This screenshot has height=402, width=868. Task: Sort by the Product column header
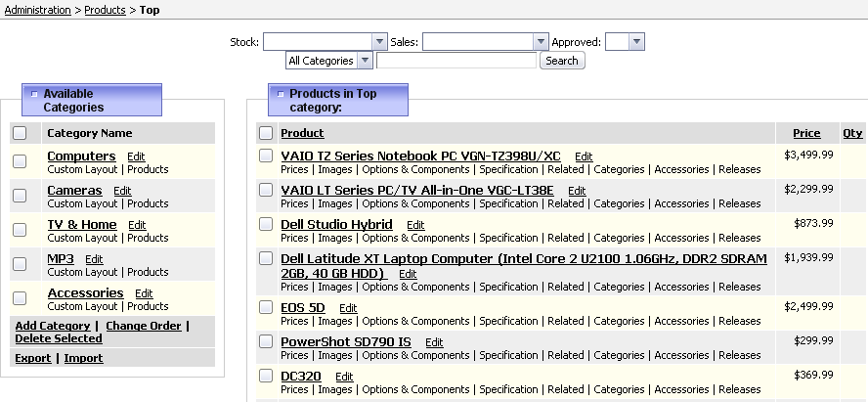[x=302, y=133]
